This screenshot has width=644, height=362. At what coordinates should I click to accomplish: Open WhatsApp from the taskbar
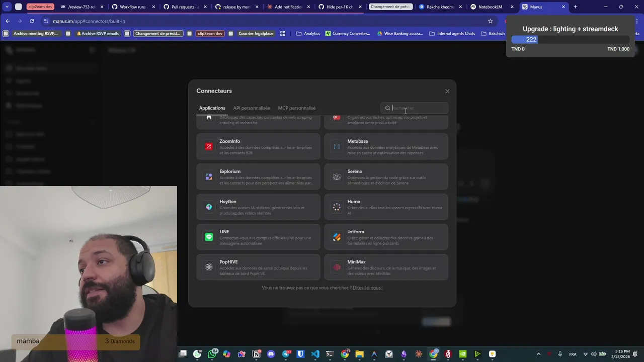tap(212, 354)
